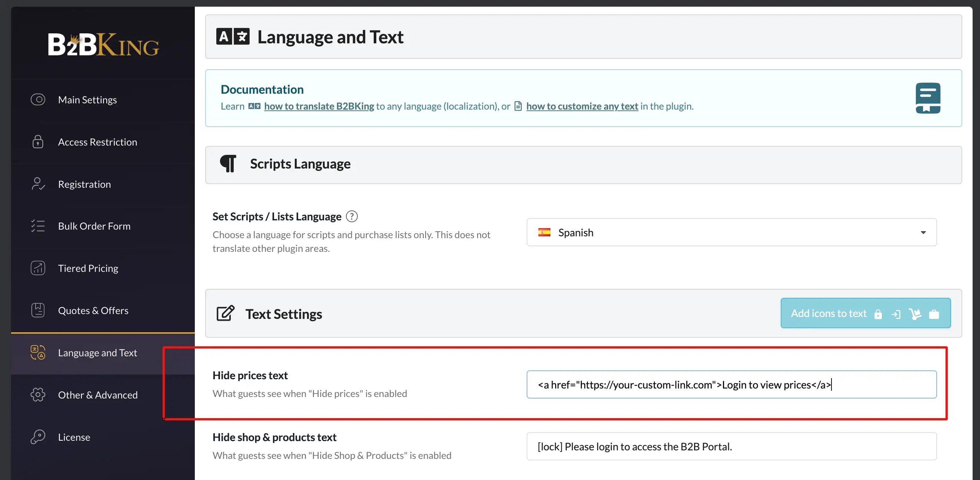Click the B2BKing logo
This screenshot has width=980, height=480.
[103, 45]
